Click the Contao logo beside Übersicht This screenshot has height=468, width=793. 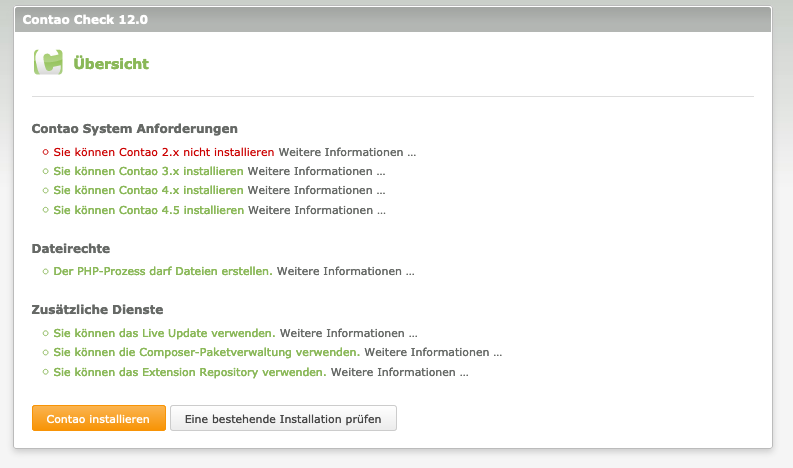click(x=48, y=63)
